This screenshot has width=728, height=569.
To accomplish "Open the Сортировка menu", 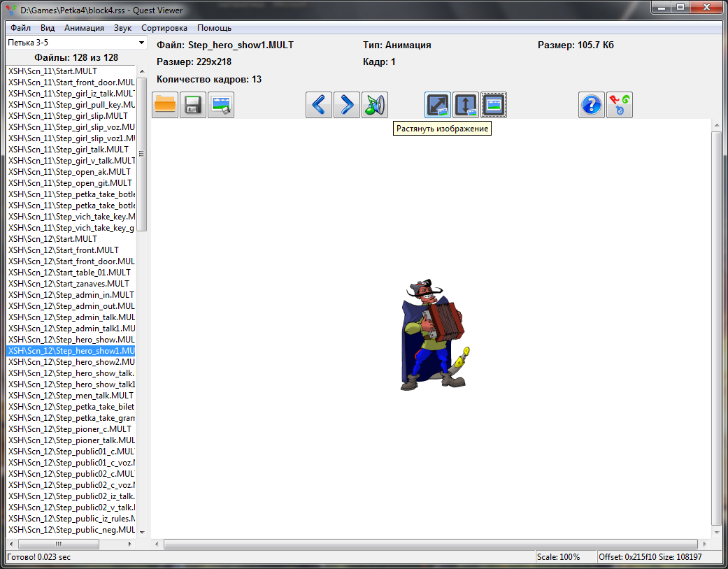I will click(164, 28).
